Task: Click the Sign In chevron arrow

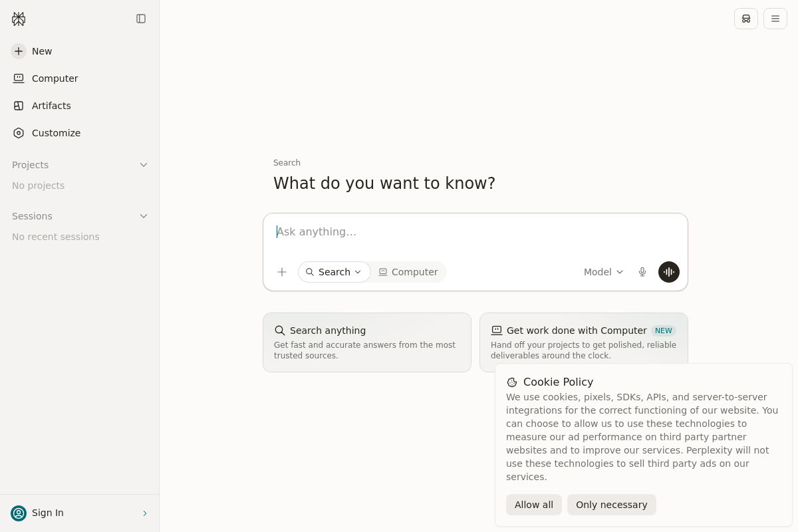Action: 145,513
